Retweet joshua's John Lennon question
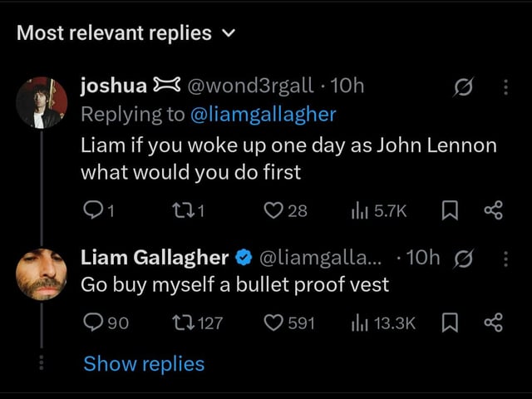Image resolution: width=532 pixels, height=399 pixels. tap(189, 210)
